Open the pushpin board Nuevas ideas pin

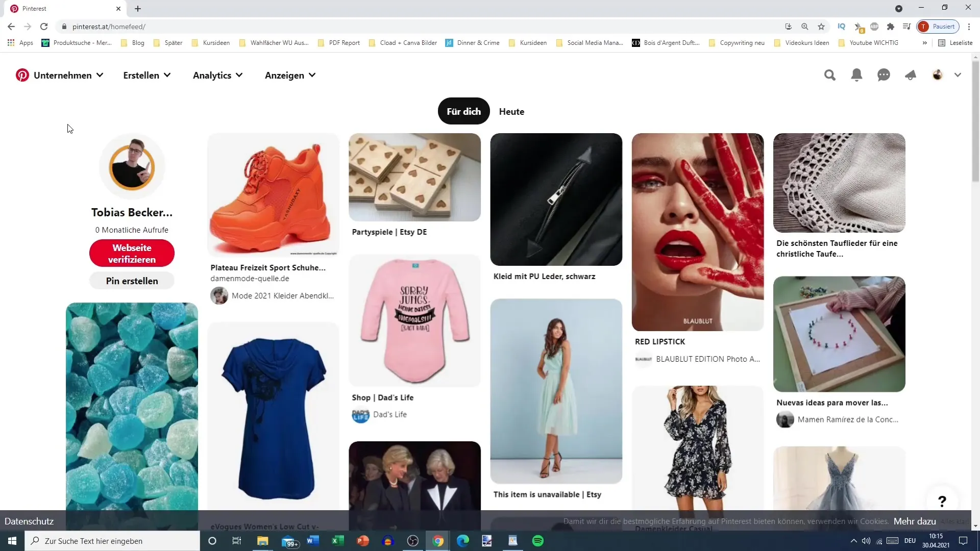click(839, 334)
